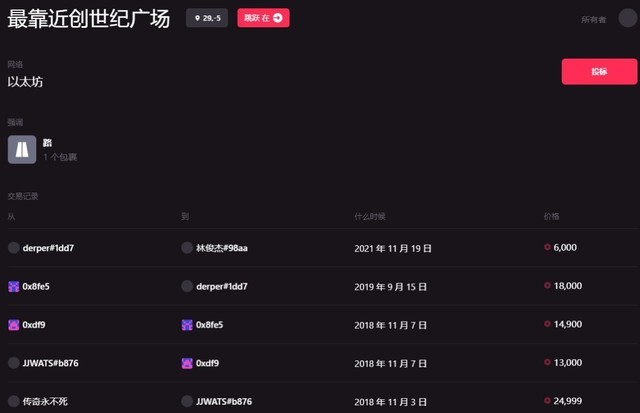Click the MANA symbol beside price 6,000
Image resolution: width=640 pixels, height=413 pixels.
[547, 247]
